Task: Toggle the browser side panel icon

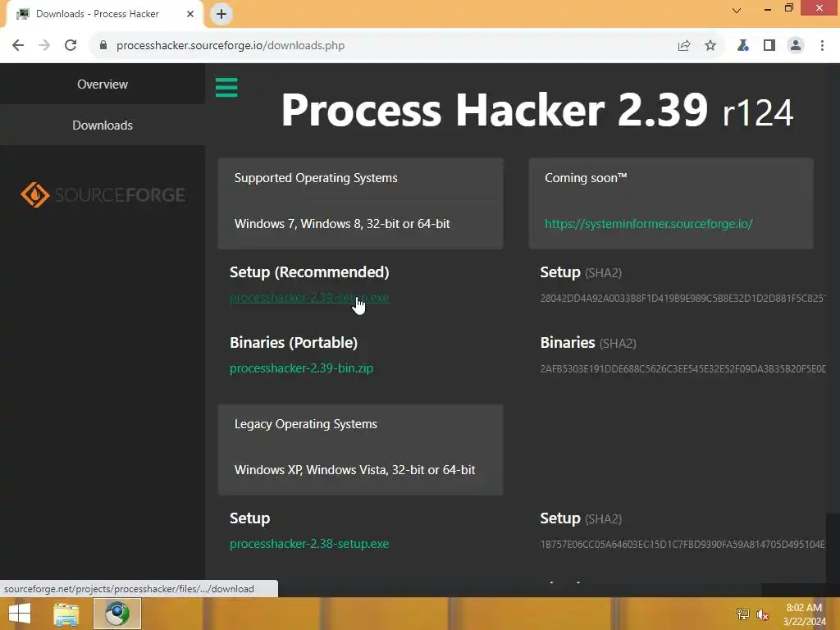Action: tap(769, 46)
